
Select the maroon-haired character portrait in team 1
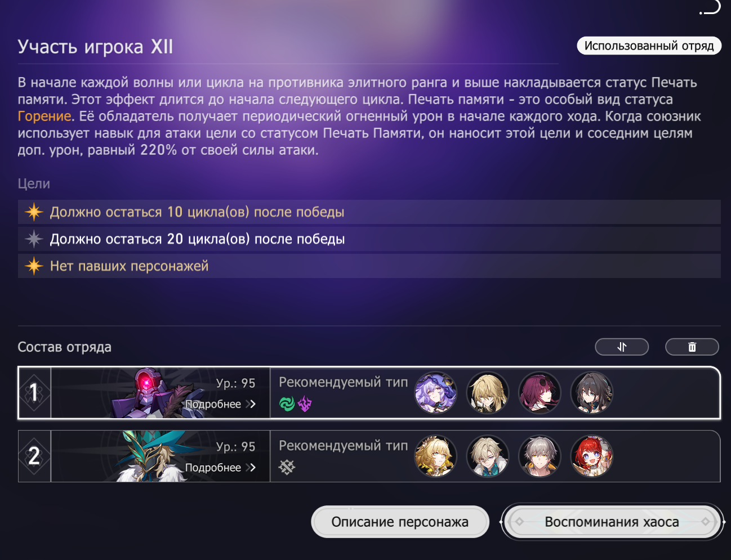click(540, 392)
